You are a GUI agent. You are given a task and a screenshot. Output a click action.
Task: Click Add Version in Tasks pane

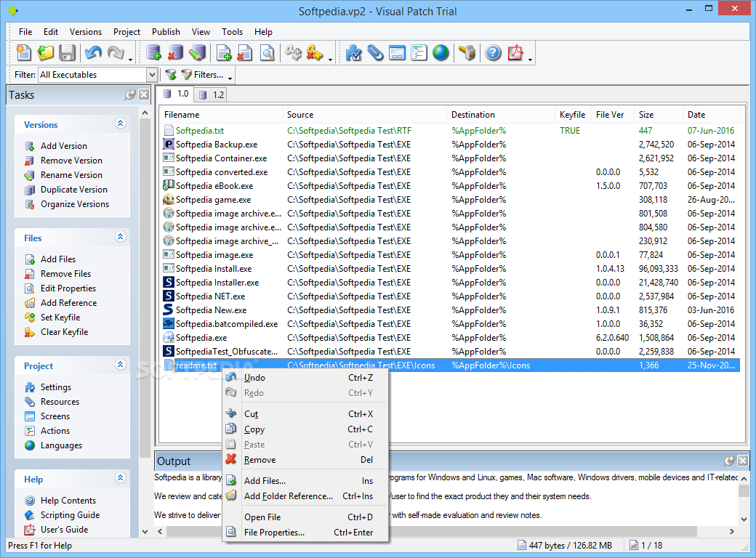tap(64, 146)
